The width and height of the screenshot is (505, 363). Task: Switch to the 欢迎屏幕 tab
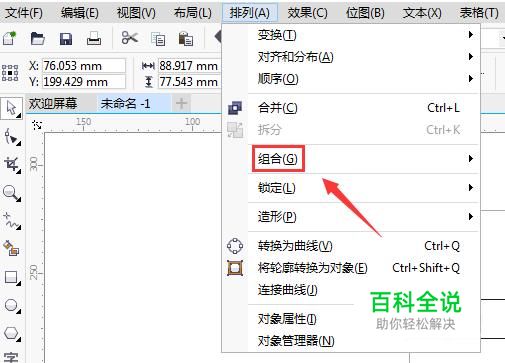(53, 104)
